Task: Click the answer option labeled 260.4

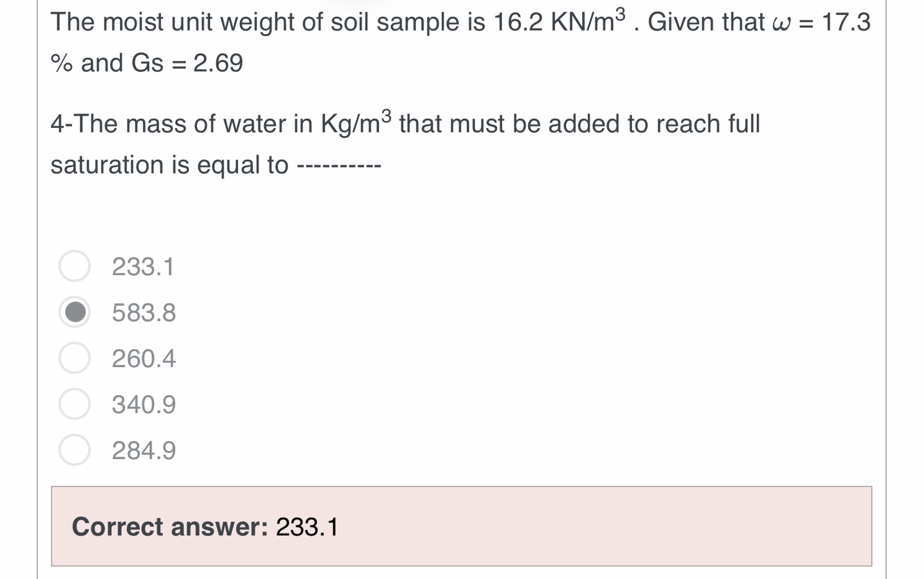Action: [x=144, y=358]
